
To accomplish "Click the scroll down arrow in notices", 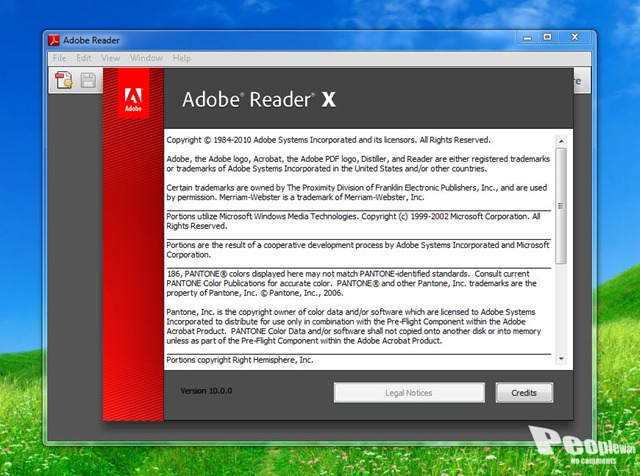I will [x=561, y=359].
